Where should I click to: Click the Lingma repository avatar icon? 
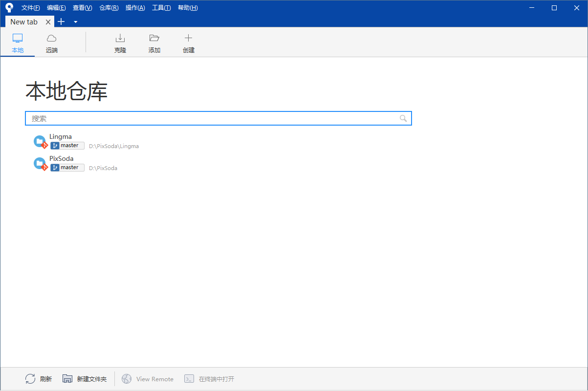point(40,141)
